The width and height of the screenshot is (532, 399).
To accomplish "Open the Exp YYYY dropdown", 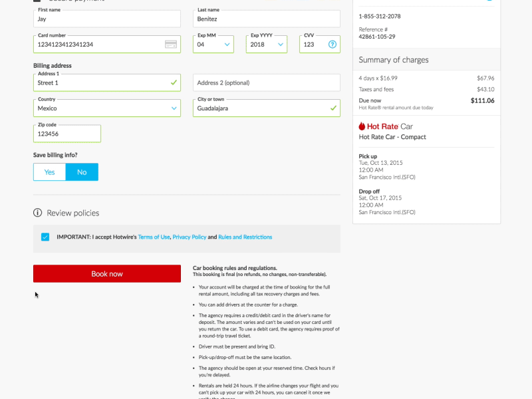I will pos(267,45).
